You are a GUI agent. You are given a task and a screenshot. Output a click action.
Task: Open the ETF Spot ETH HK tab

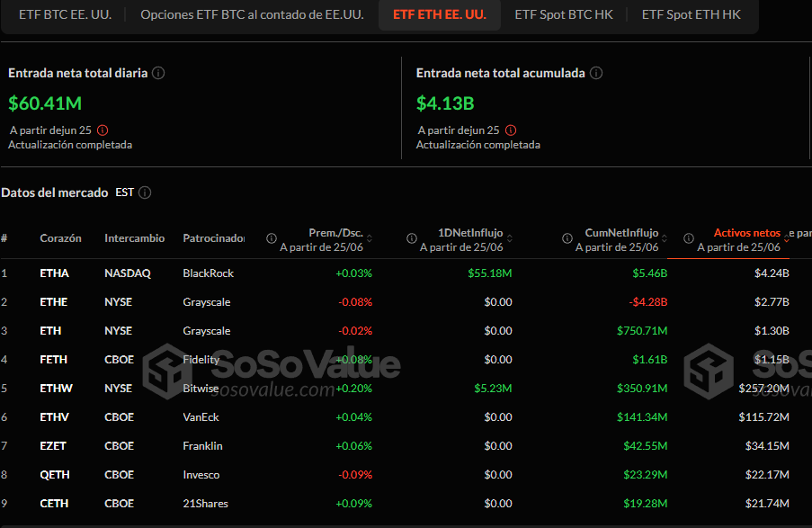692,14
